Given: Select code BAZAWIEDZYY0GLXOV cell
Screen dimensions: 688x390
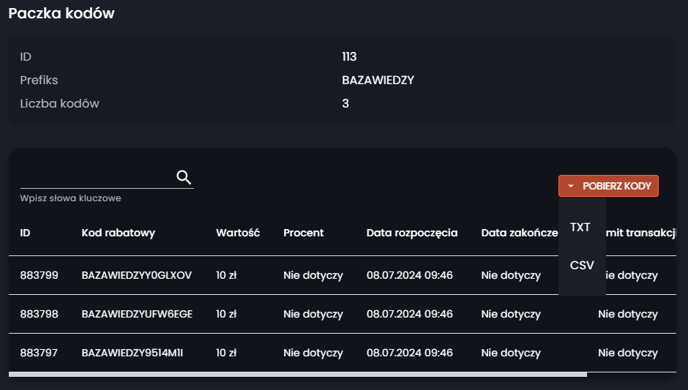Looking at the screenshot, I should [136, 276].
